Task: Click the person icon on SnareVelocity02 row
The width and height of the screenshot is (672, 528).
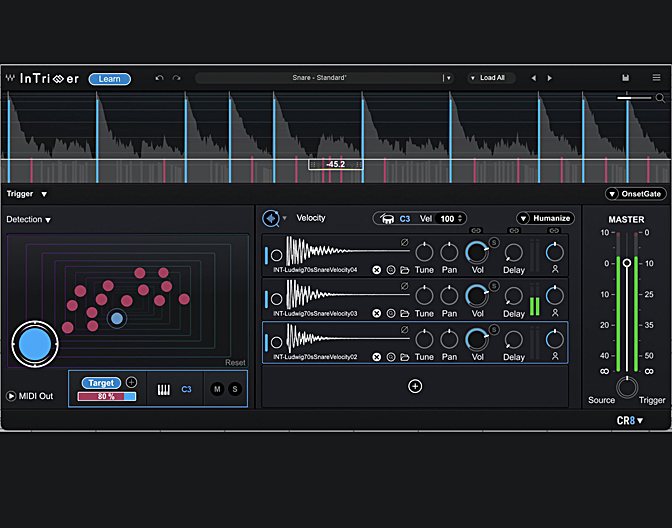Action: 555,356
